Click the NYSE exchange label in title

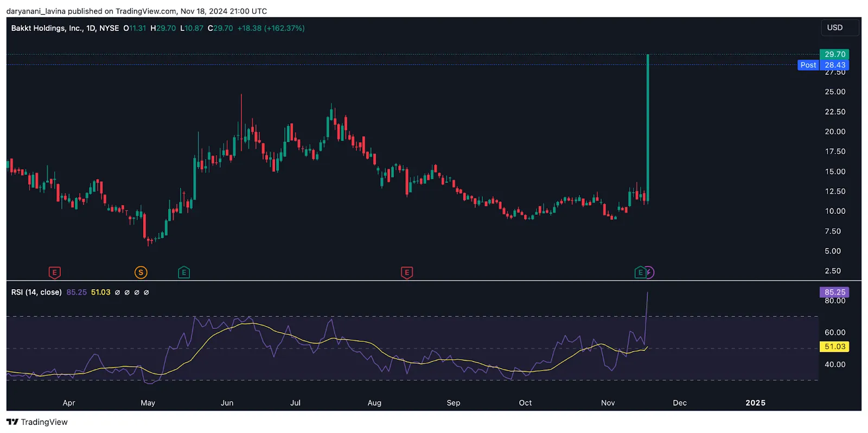pyautogui.click(x=109, y=28)
